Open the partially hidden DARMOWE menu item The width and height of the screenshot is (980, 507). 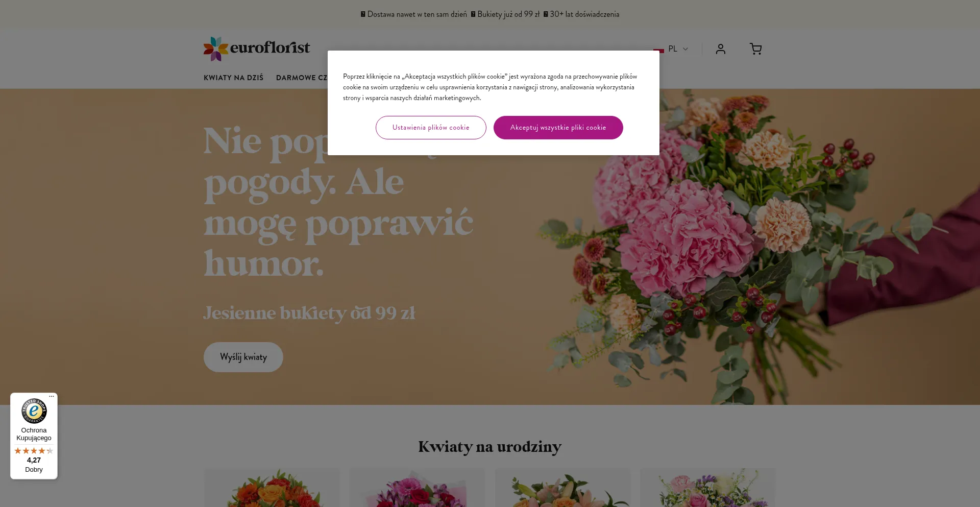[301, 78]
